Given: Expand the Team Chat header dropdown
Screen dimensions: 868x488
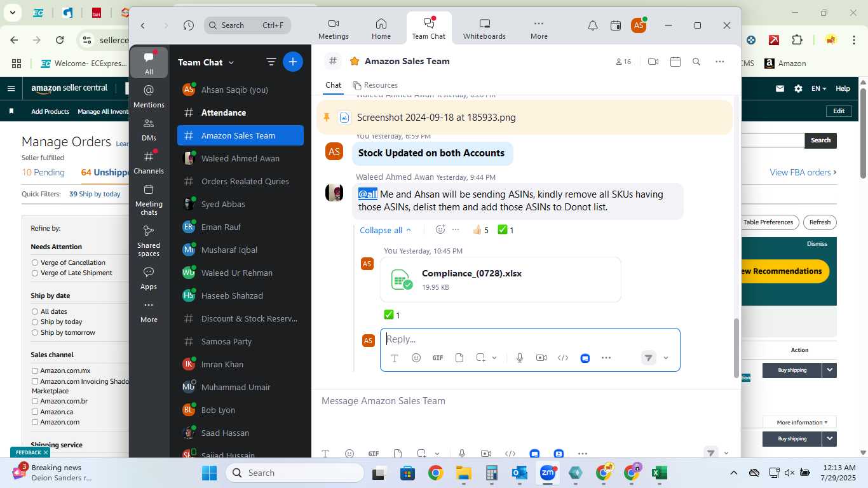Looking at the screenshot, I should 231,62.
